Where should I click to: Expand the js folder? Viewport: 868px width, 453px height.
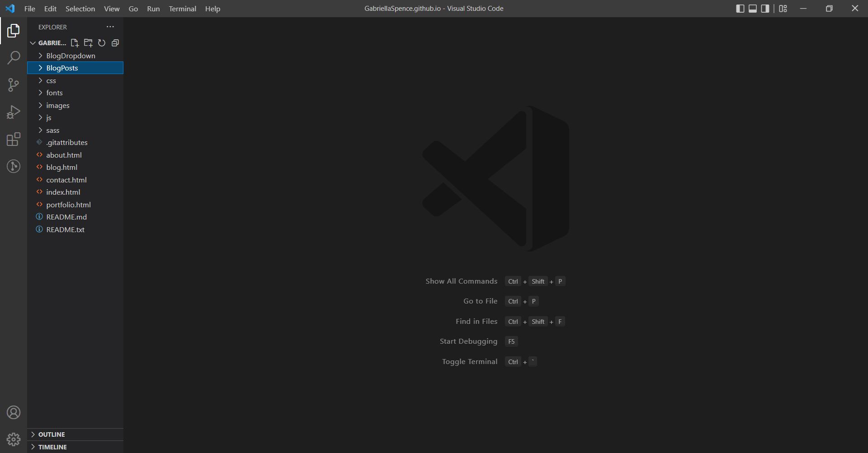[75, 117]
